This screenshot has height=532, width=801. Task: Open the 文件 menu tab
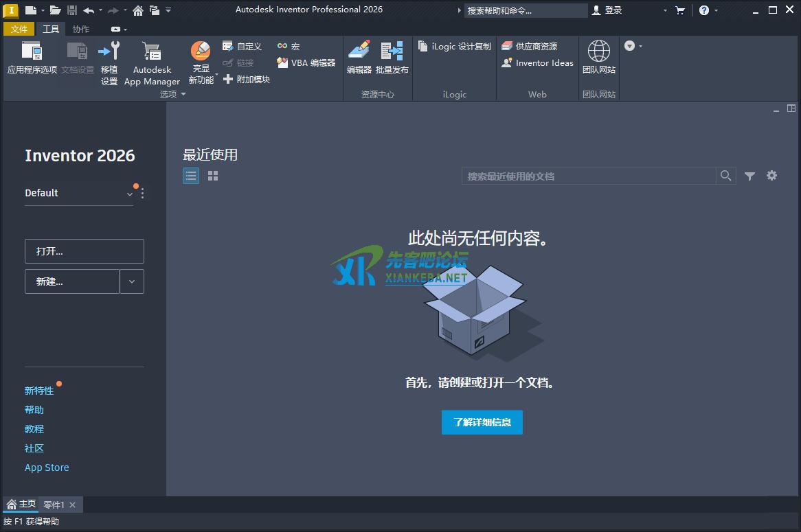[x=19, y=30]
